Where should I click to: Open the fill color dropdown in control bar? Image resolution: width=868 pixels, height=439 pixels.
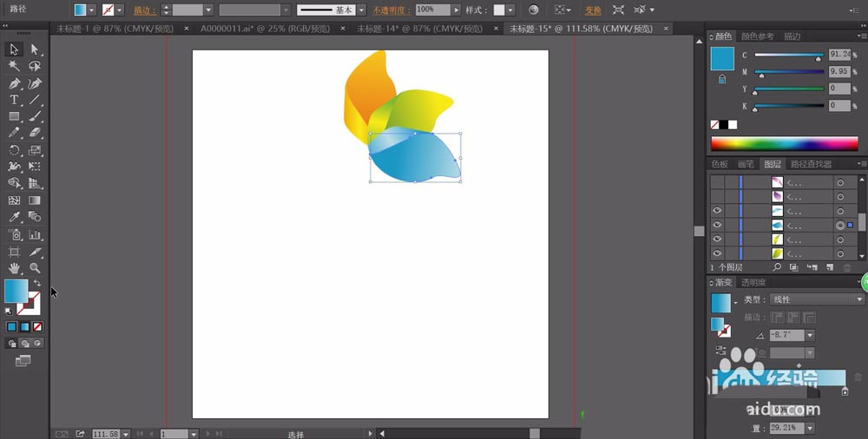(x=92, y=10)
